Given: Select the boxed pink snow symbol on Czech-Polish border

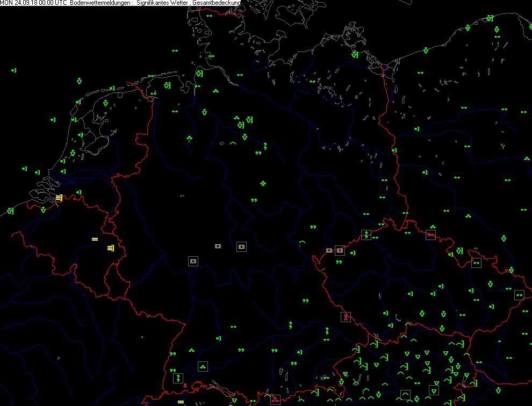Looking at the screenshot, I should click(x=430, y=235).
